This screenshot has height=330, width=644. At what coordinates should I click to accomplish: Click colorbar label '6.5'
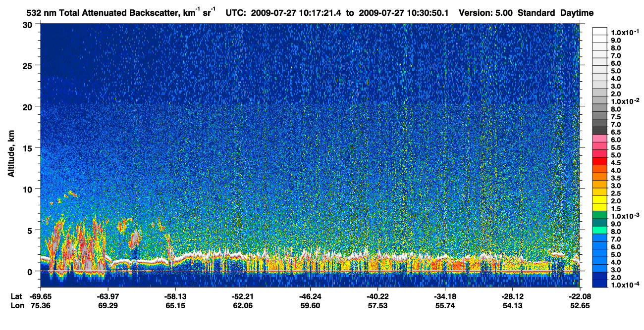point(616,132)
